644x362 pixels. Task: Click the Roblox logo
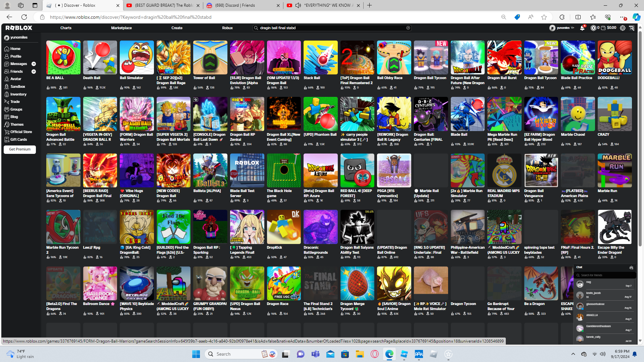(19, 28)
